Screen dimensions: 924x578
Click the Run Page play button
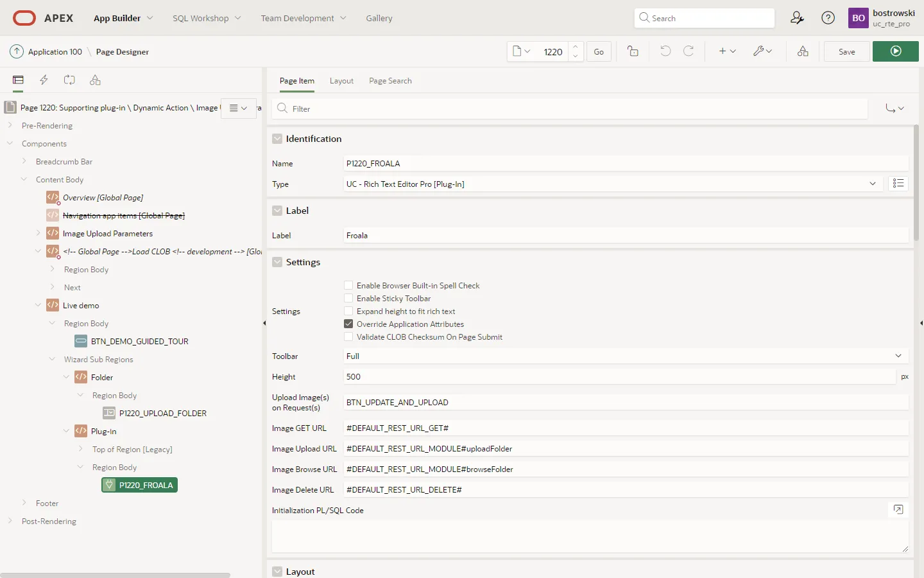pyautogui.click(x=895, y=51)
